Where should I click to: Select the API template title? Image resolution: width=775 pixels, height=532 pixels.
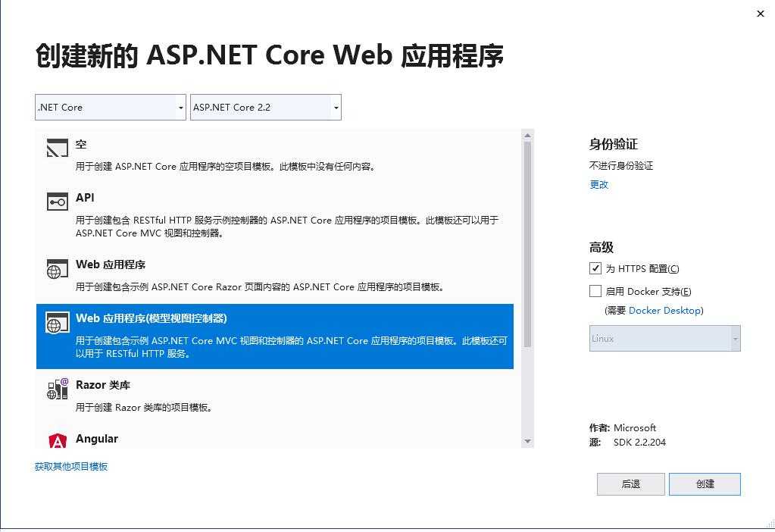point(85,197)
